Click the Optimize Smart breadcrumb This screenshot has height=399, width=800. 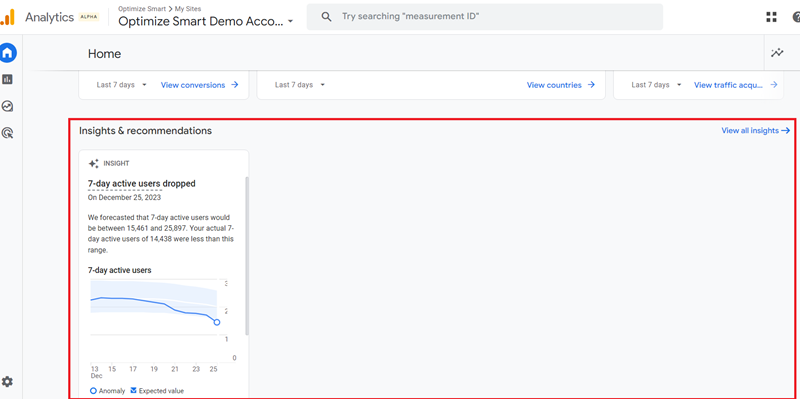(142, 9)
